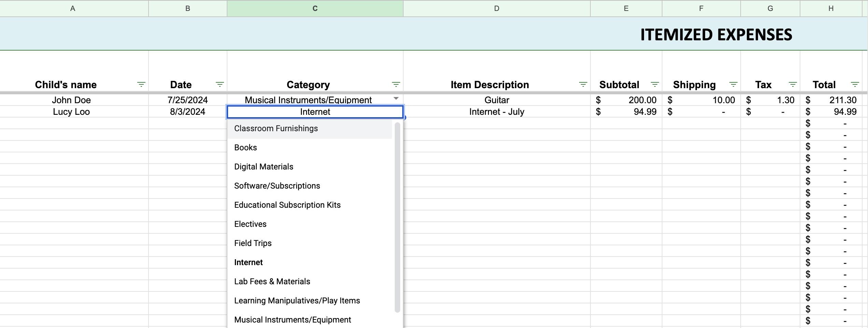868x328 pixels.
Task: Select column H header
Action: pos(830,8)
